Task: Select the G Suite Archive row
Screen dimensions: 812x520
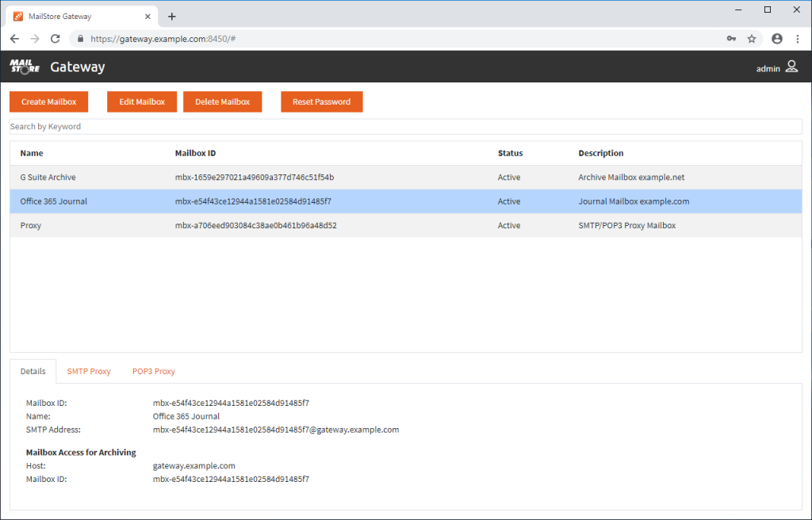Action: point(238,177)
